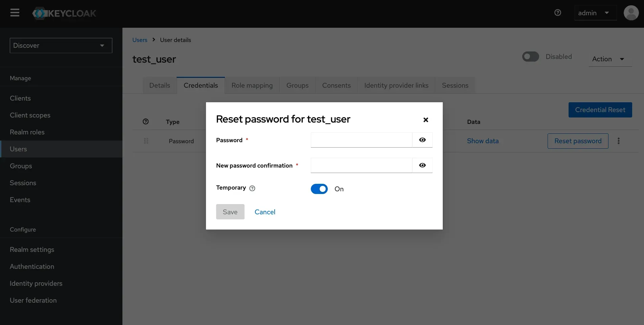Click the Keycloak logo
Screen dimensions: 644x325
pos(64,14)
